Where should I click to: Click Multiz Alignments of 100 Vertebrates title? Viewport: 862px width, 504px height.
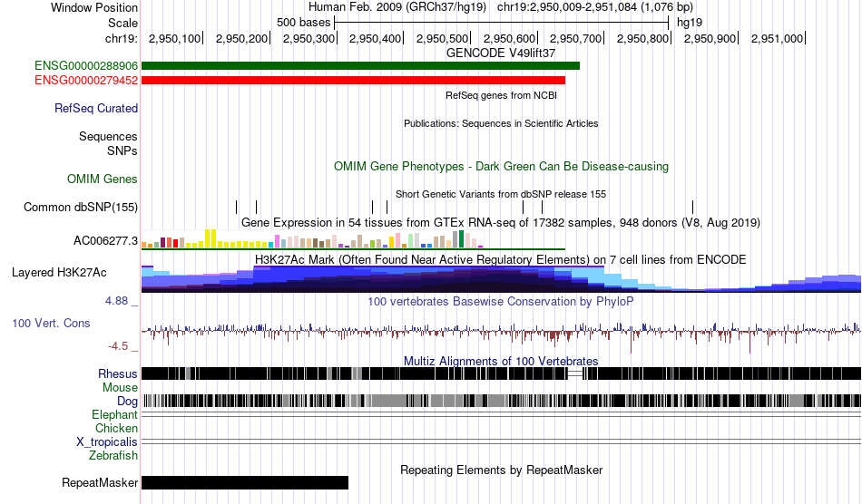pyautogui.click(x=501, y=362)
